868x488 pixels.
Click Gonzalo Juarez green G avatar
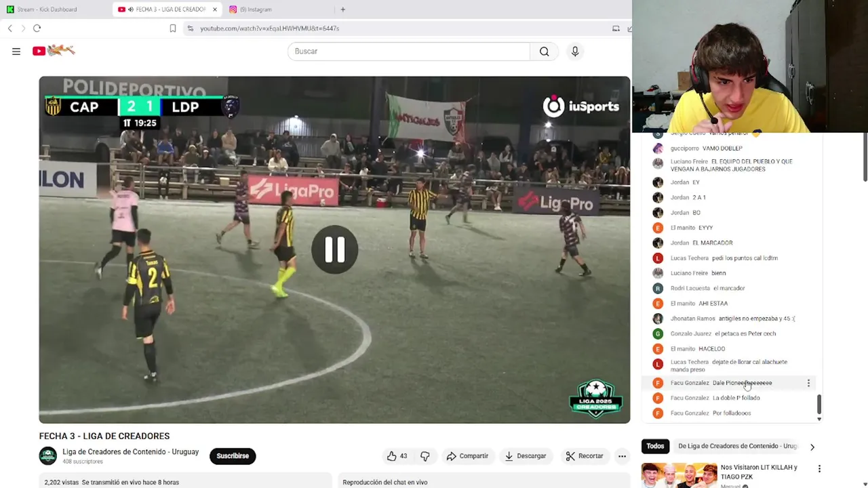coord(658,333)
